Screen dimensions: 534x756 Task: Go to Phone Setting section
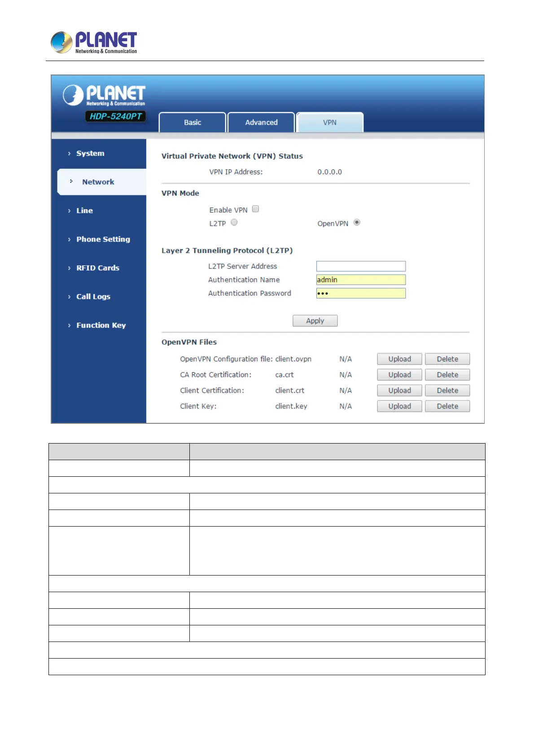point(103,239)
